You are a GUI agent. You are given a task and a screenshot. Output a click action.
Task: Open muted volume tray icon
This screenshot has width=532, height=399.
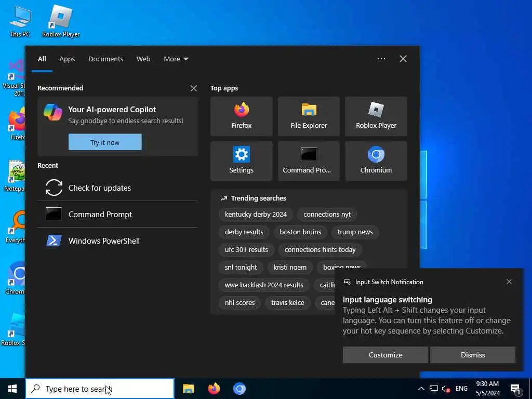pyautogui.click(x=446, y=389)
